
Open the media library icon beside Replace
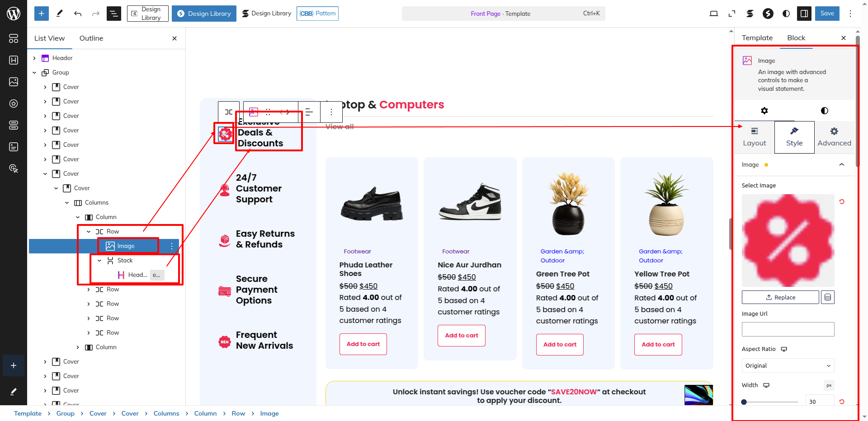point(828,297)
